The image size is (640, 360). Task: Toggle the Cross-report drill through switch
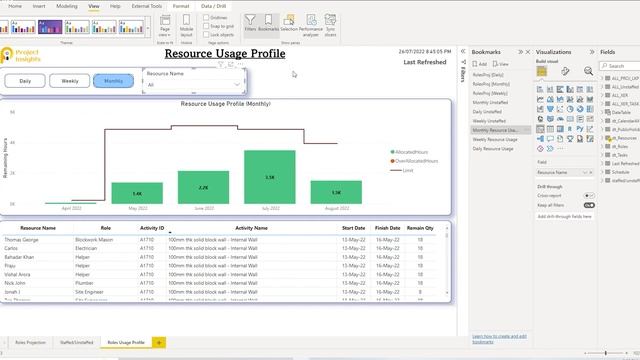pyautogui.click(x=589, y=196)
